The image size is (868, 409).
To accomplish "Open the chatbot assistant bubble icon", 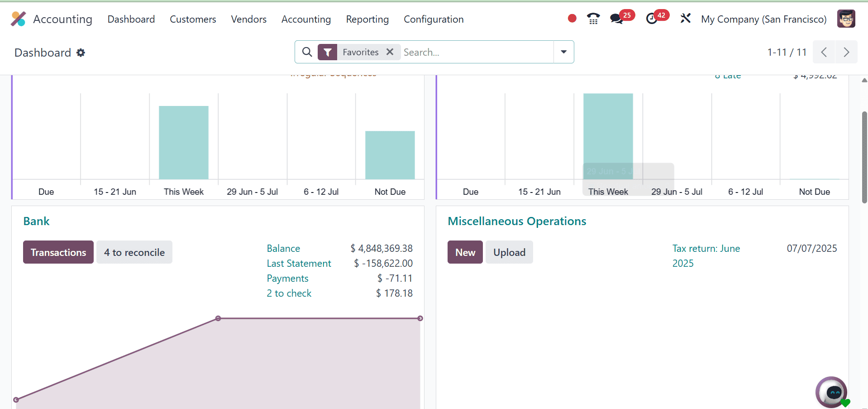I will click(x=832, y=392).
